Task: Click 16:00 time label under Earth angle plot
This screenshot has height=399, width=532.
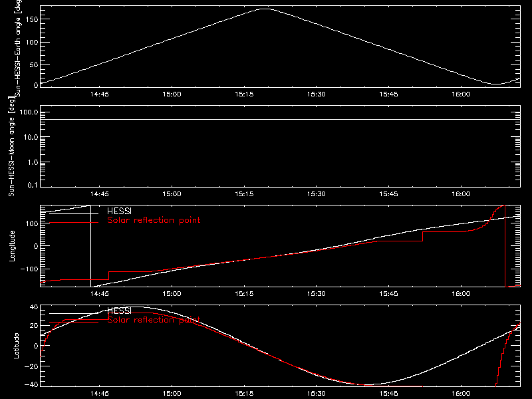Action: click(461, 94)
